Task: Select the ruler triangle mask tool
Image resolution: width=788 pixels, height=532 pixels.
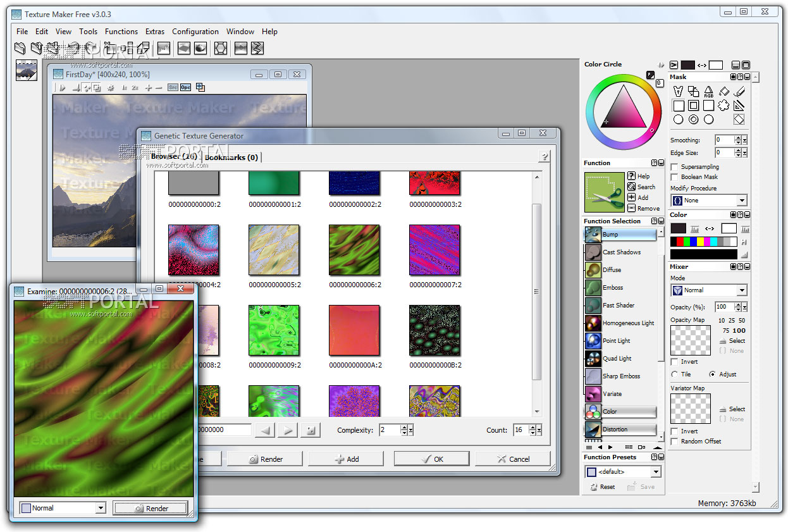Action: (739, 105)
